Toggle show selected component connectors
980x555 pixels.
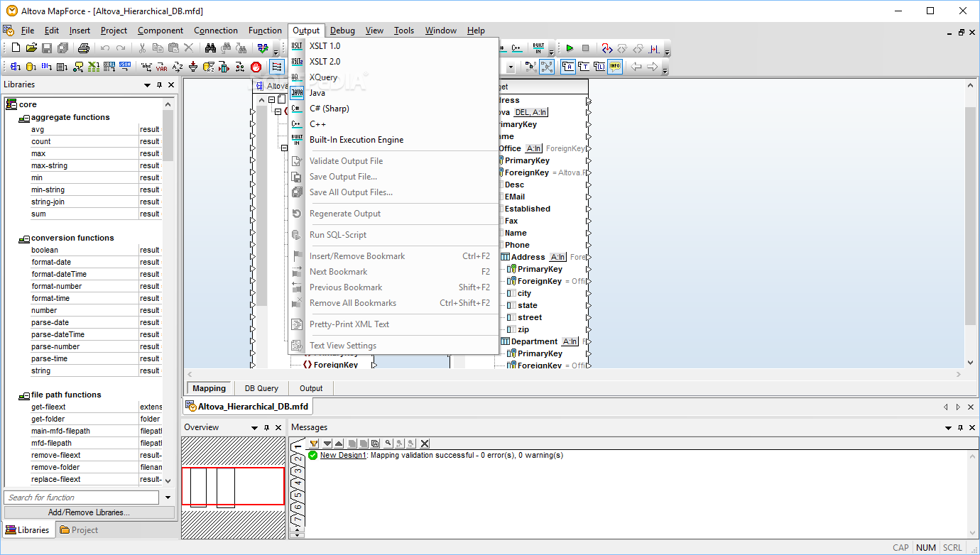pos(531,67)
